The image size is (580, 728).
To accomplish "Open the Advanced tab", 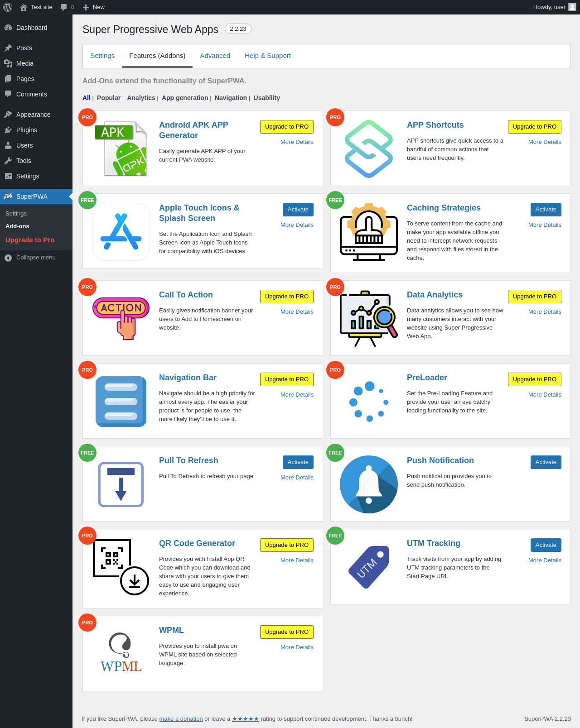I will pyautogui.click(x=215, y=56).
